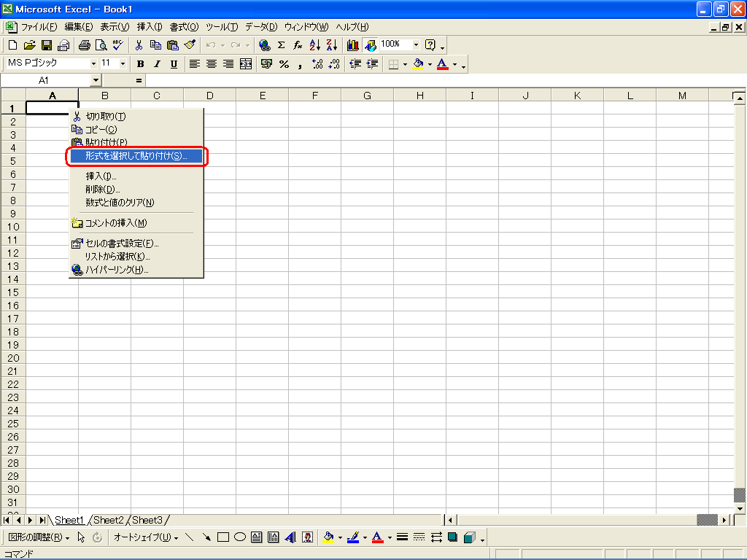Viewport: 747px width, 560px height.
Task: Click the Center alignment icon
Action: pyautogui.click(x=212, y=64)
